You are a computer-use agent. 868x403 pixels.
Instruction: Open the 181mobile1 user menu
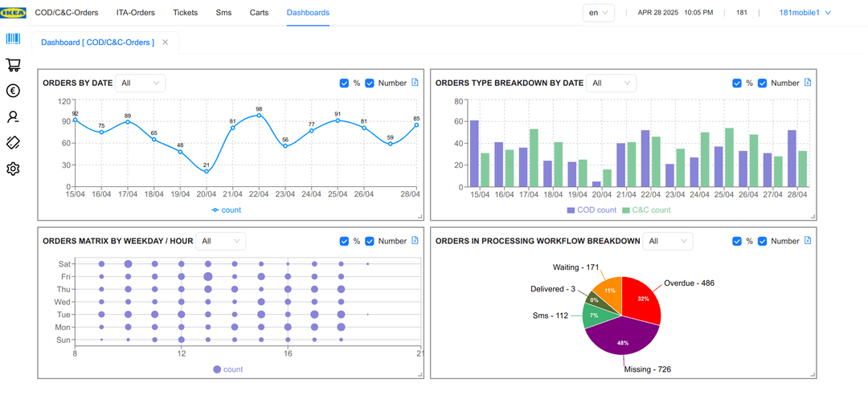(x=805, y=13)
